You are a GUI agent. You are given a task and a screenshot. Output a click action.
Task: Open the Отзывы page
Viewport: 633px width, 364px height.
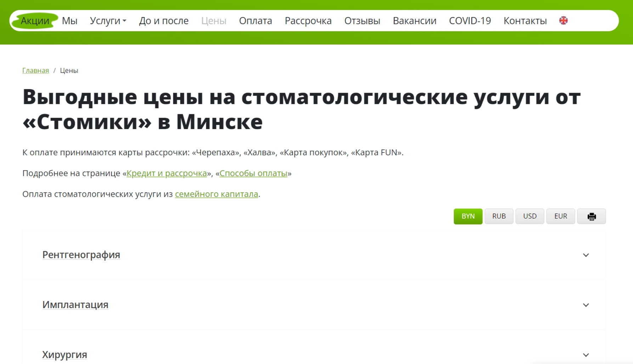click(362, 21)
